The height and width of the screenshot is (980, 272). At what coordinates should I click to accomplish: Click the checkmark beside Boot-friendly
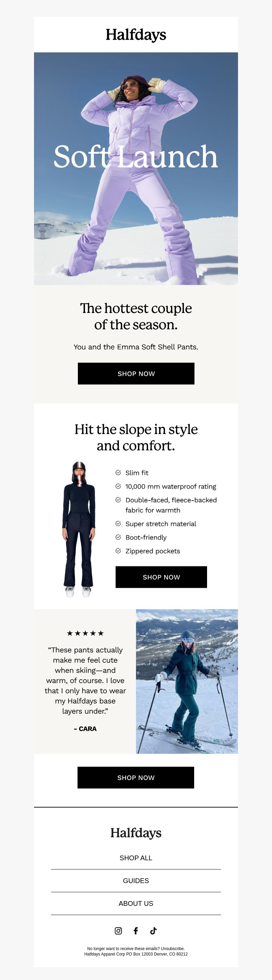point(118,537)
